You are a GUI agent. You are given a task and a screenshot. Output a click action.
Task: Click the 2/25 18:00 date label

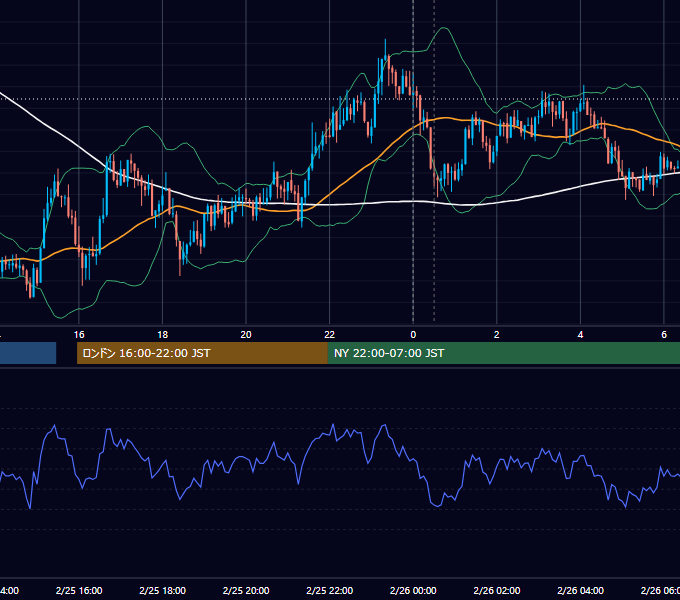point(163,590)
